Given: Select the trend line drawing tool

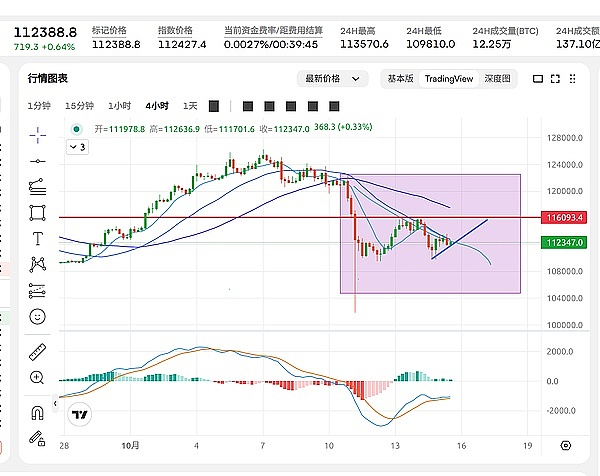Looking at the screenshot, I should coord(38,160).
